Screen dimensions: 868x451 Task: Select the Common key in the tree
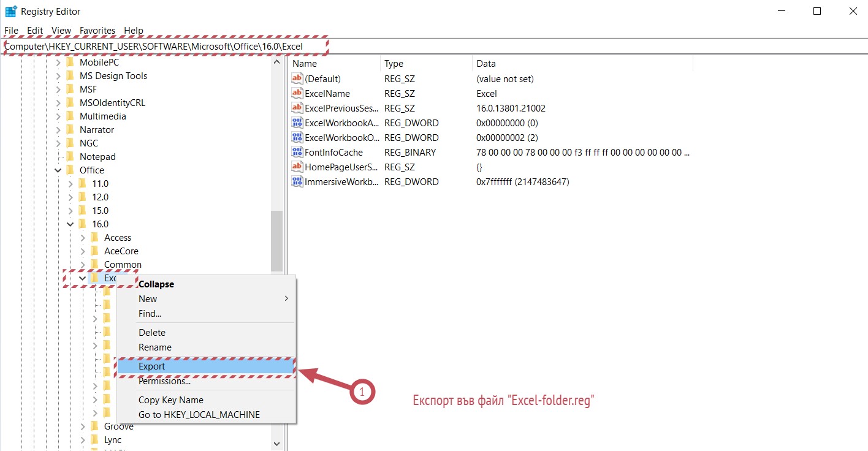[123, 265]
